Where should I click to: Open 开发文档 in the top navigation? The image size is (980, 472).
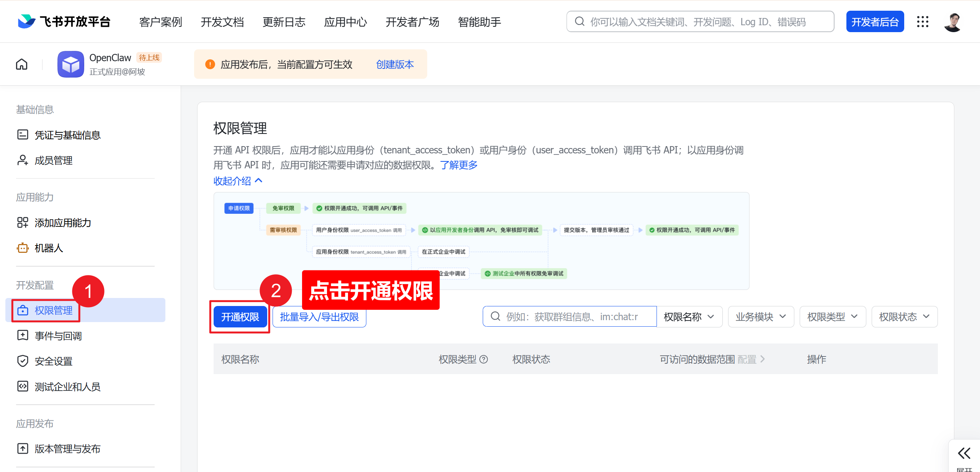(222, 22)
